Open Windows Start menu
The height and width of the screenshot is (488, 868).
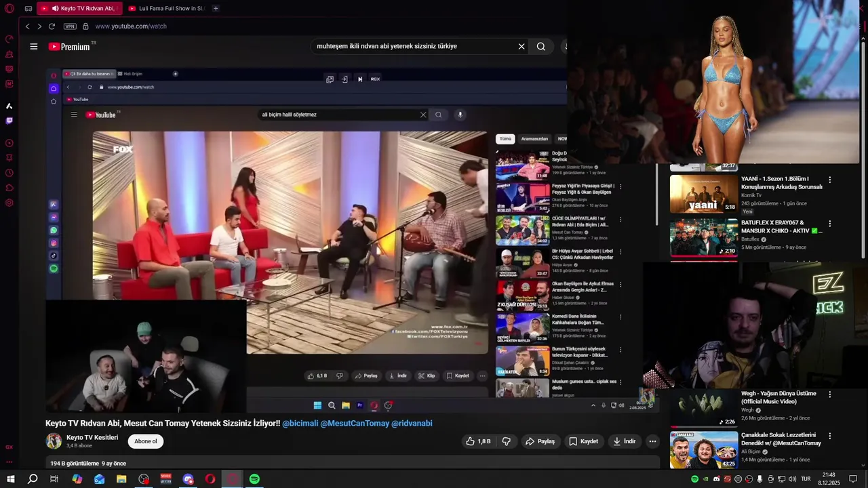coord(11,479)
